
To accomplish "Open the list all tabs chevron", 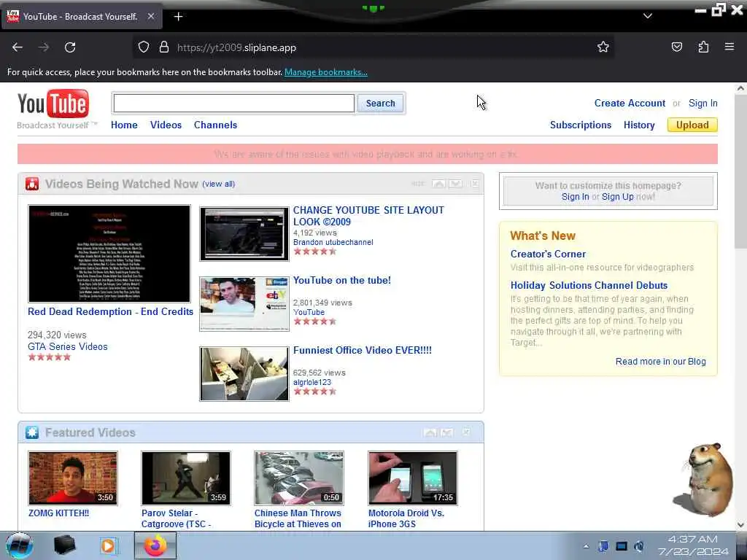I will [648, 16].
